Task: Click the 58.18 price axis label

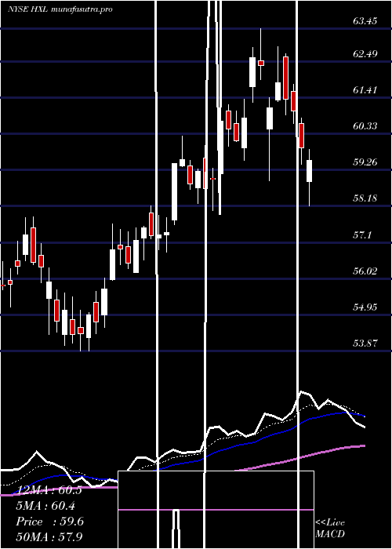Action: point(365,198)
